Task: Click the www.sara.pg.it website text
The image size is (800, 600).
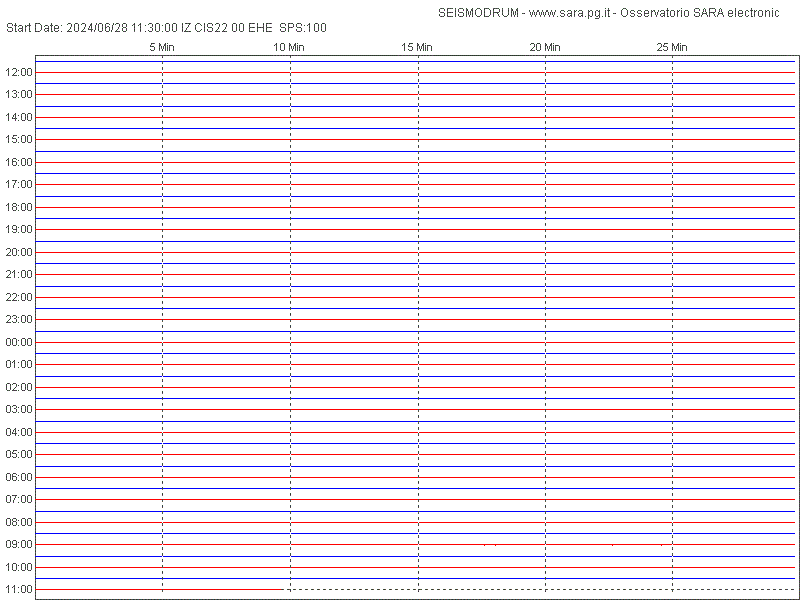Action: coord(569,13)
